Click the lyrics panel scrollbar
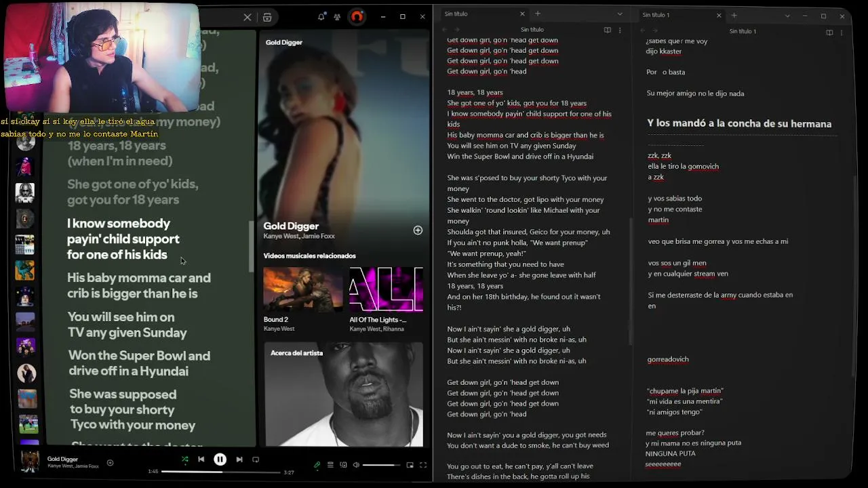This screenshot has height=488, width=868. (252, 247)
